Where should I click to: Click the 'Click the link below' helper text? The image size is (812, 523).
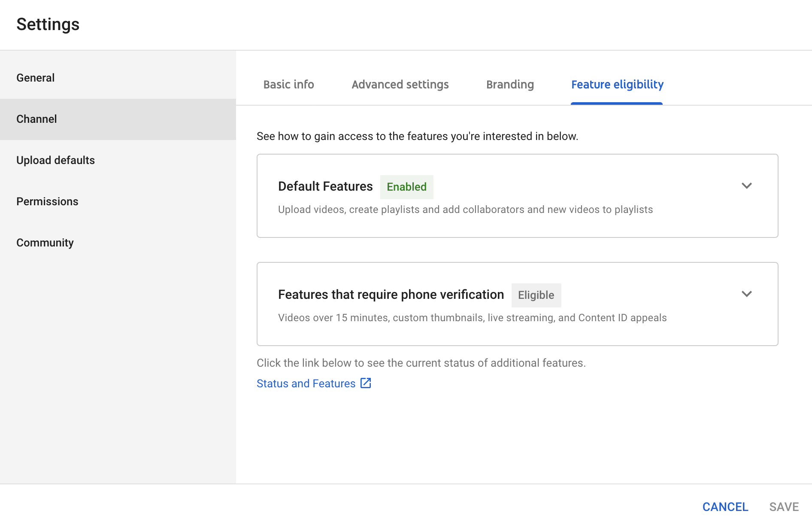(421, 363)
